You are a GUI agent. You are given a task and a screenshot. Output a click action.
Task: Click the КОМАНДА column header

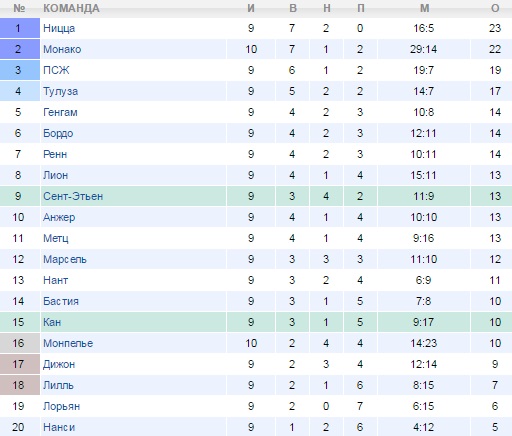pyautogui.click(x=71, y=8)
